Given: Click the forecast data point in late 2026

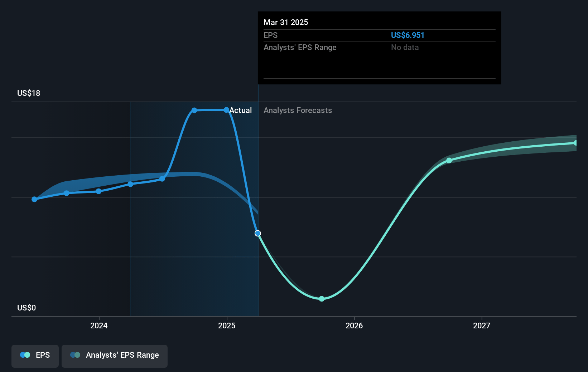Looking at the screenshot, I should (449, 161).
